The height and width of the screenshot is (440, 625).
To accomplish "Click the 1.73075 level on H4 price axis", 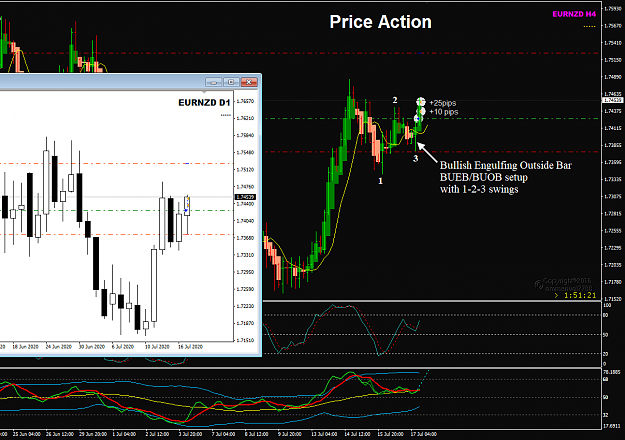I will [x=613, y=196].
